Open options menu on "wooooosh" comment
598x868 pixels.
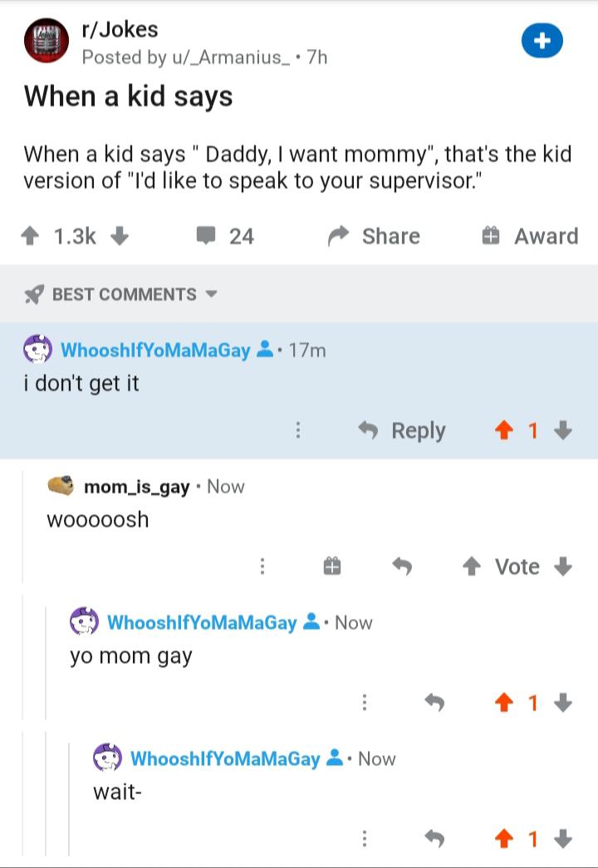pyautogui.click(x=262, y=566)
